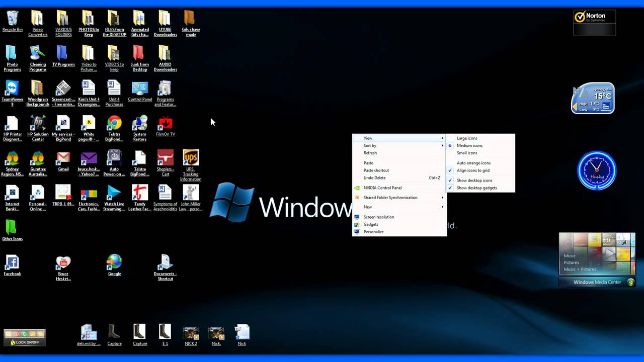644x362 pixels.
Task: Select the Capture boot image next to deti.mil.by
Action: pos(114,335)
